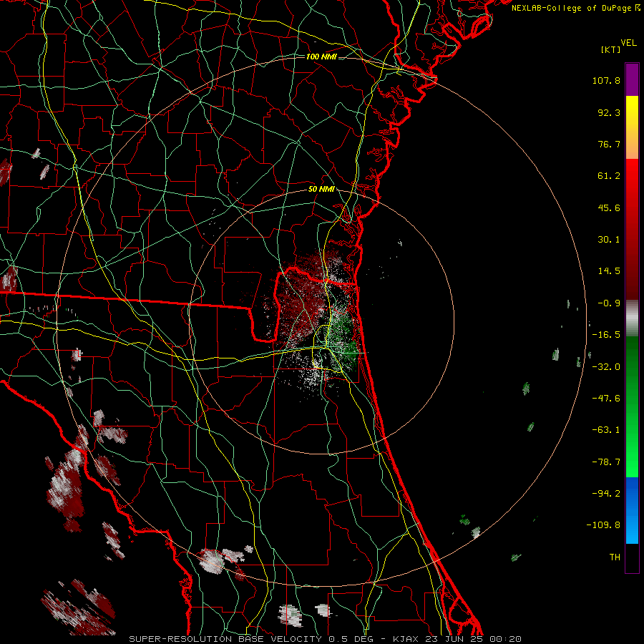Click the SUPER-RESOLUTION BASE VELOCITY caption
644x644 pixels.
[225, 639]
